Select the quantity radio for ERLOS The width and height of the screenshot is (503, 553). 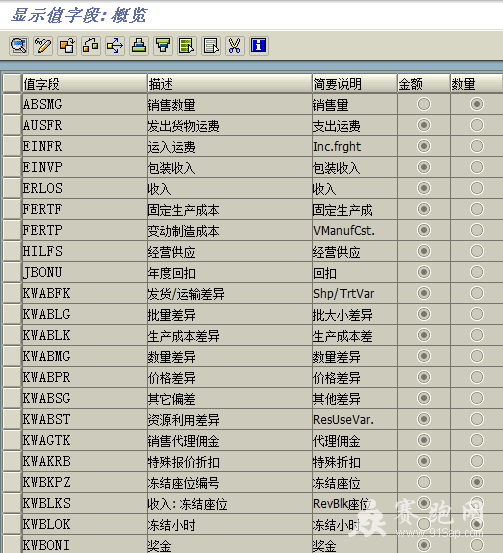pos(477,188)
